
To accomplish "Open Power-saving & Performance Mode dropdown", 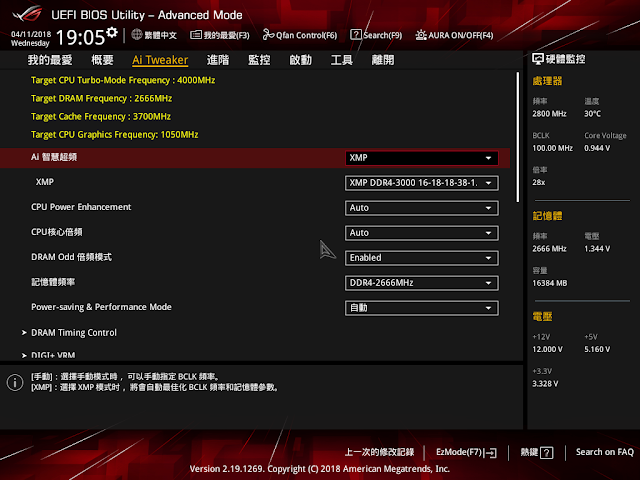I will pyautogui.click(x=422, y=308).
